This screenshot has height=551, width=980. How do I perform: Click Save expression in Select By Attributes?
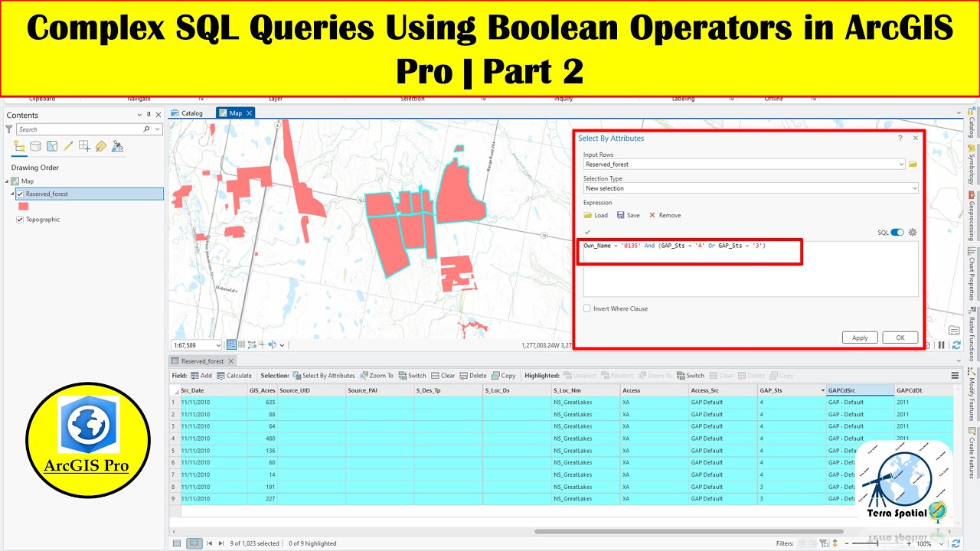[x=628, y=215]
